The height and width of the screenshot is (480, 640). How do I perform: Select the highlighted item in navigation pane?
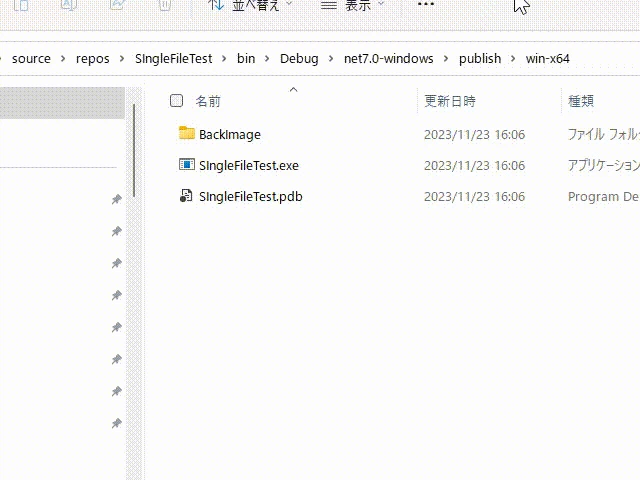point(62,103)
